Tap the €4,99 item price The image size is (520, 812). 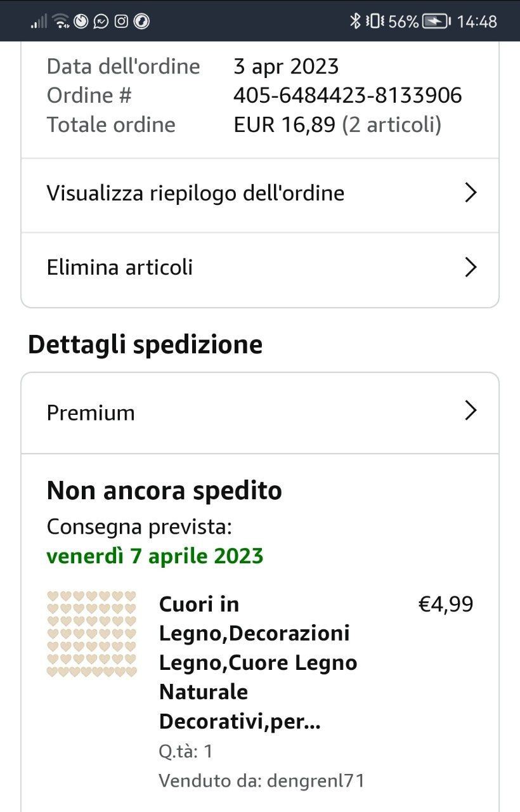446,605
